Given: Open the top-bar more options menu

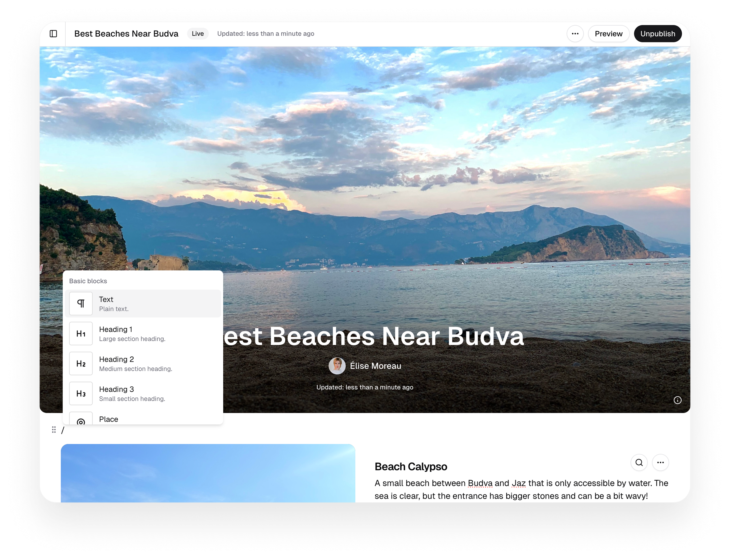Looking at the screenshot, I should [x=575, y=34].
